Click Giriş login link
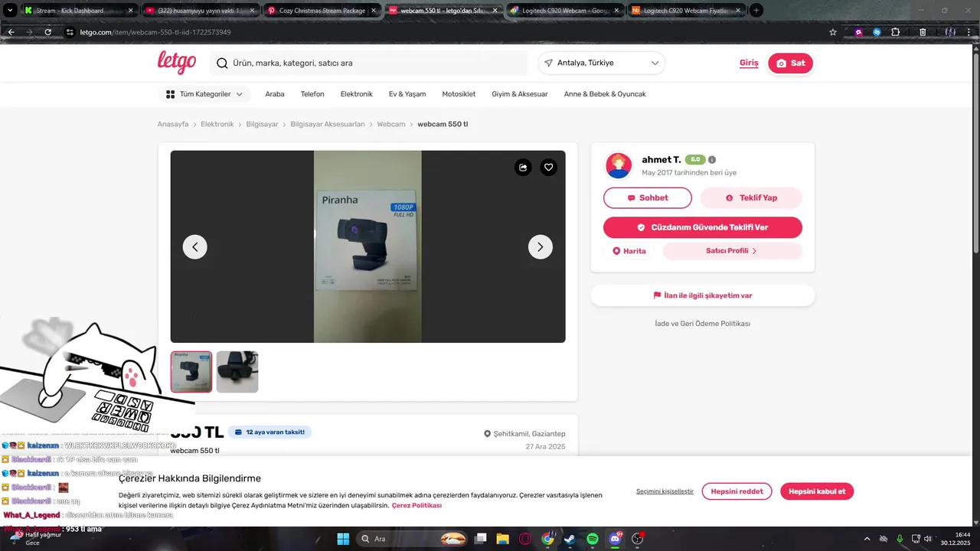Screen dimensions: 980x551 tap(749, 63)
